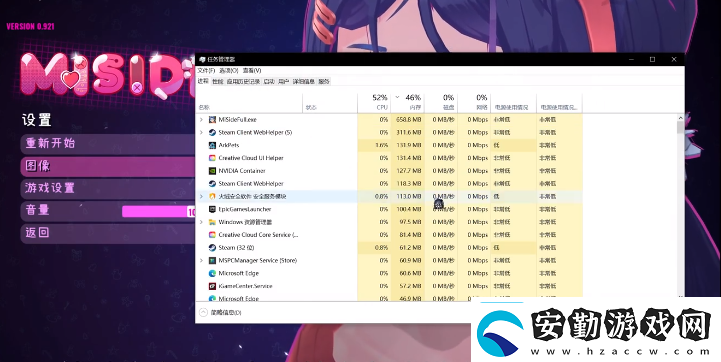Screen dimensions: 721x362
Task: Click the Steam Client WebHelper (5) icon
Action: [212, 132]
